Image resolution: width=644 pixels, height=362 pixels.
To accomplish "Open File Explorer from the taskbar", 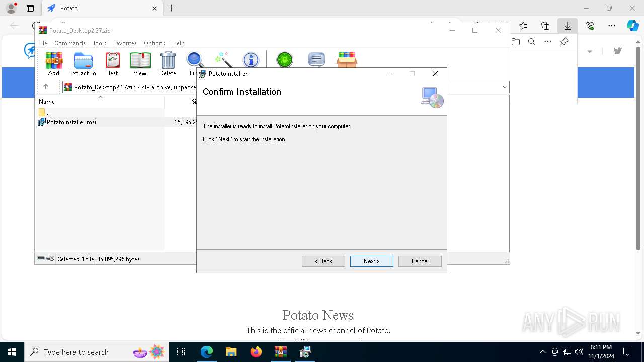I will (231, 352).
